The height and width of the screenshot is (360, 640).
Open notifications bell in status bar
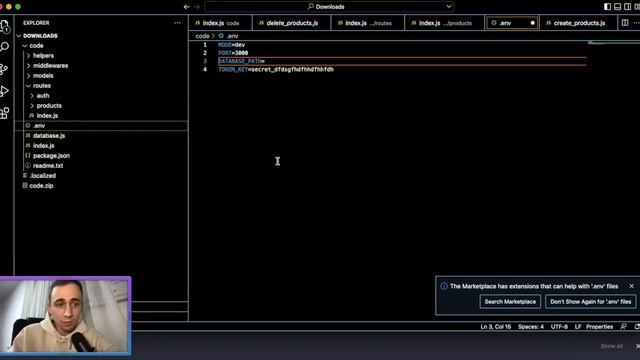[x=637, y=327]
